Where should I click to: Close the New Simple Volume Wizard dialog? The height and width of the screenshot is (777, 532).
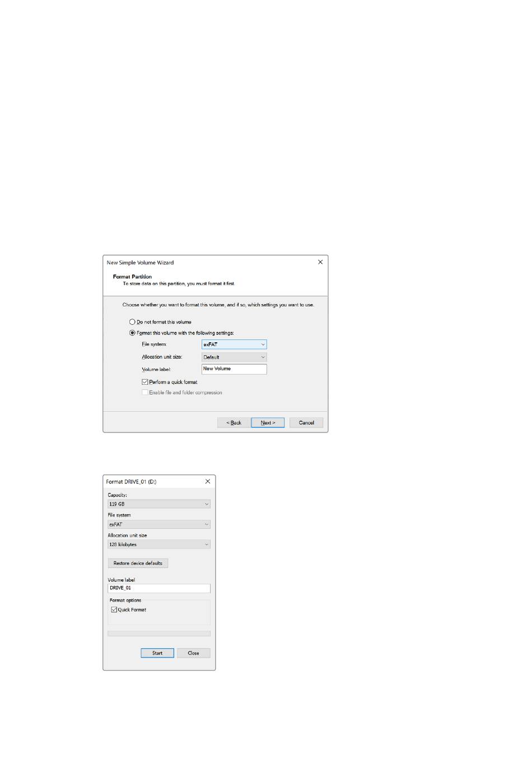(320, 262)
